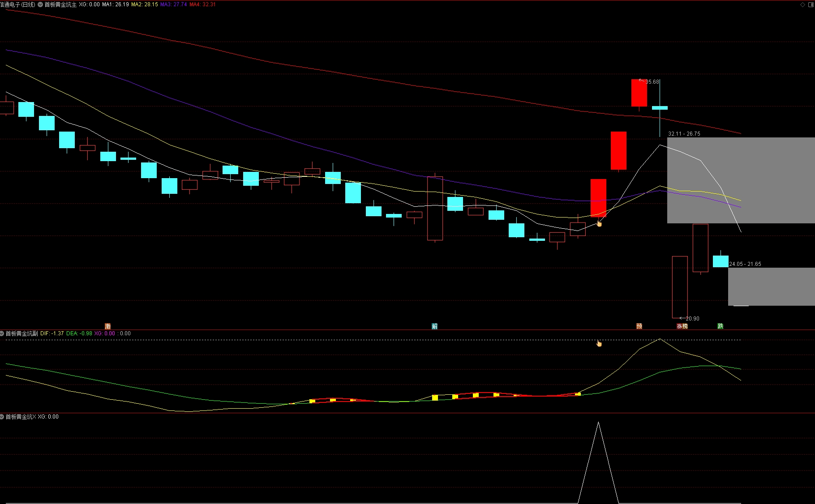
Task: Click the 35.68 high price red candle
Action: [639, 93]
